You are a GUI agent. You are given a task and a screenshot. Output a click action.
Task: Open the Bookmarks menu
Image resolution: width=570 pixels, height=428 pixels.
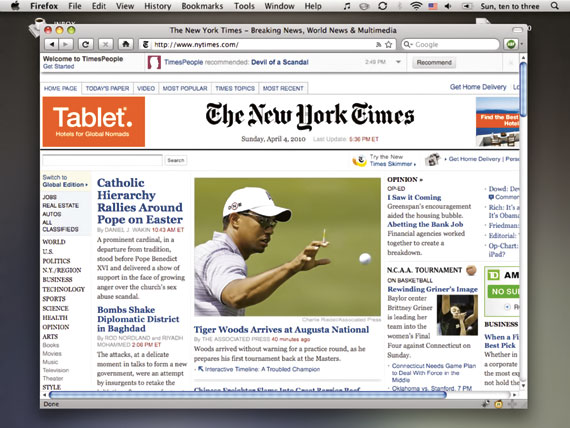tap(202, 6)
